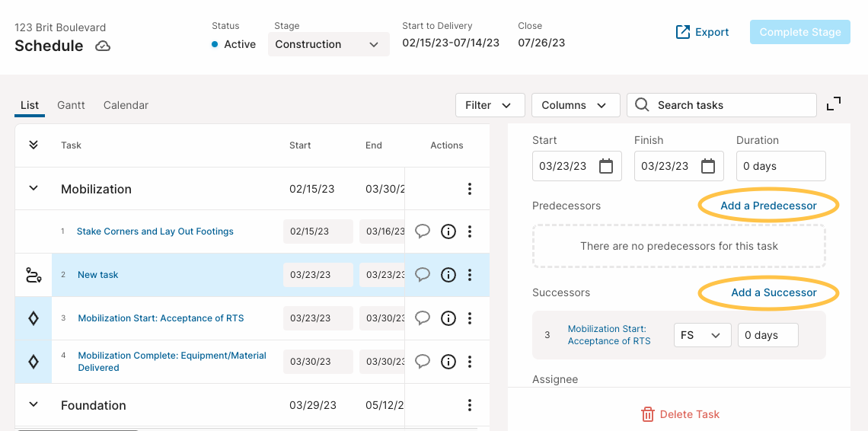This screenshot has height=431, width=868.
Task: Open more actions for Stake Corners task
Action: [x=470, y=231]
